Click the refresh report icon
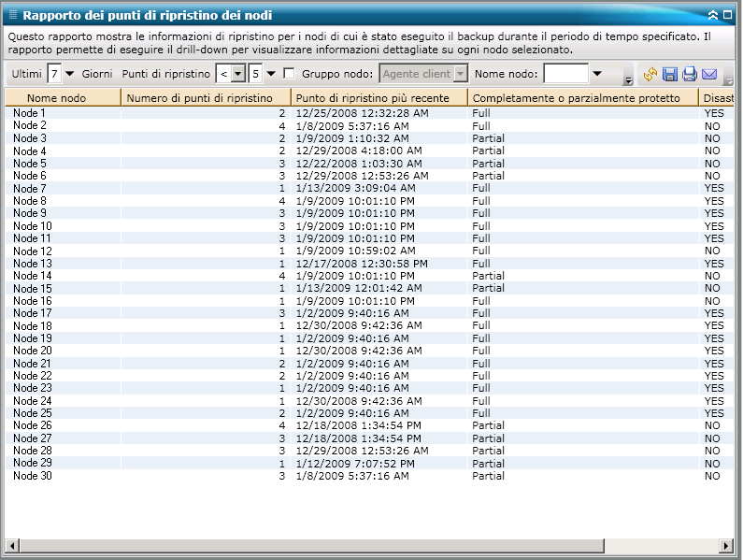743x560 pixels. point(650,74)
